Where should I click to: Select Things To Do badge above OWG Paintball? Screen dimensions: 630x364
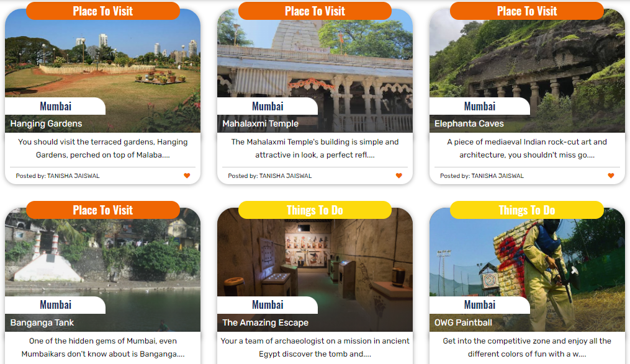pos(527,210)
